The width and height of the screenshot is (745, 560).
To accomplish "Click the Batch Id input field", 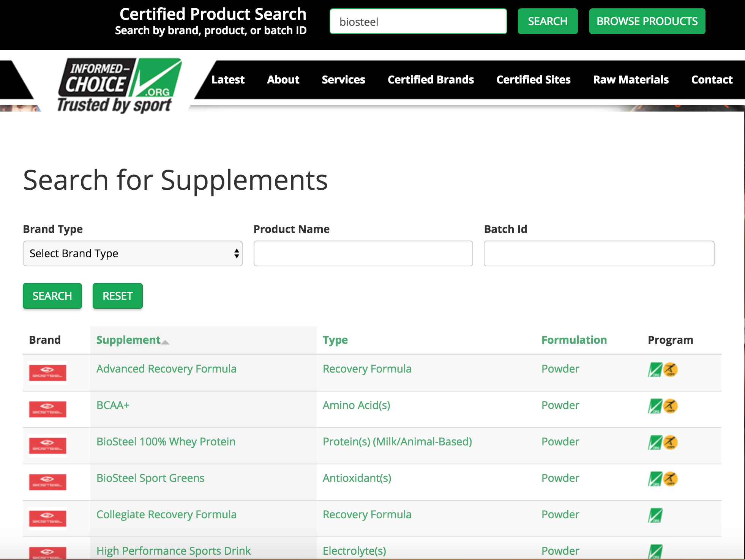I will point(599,253).
